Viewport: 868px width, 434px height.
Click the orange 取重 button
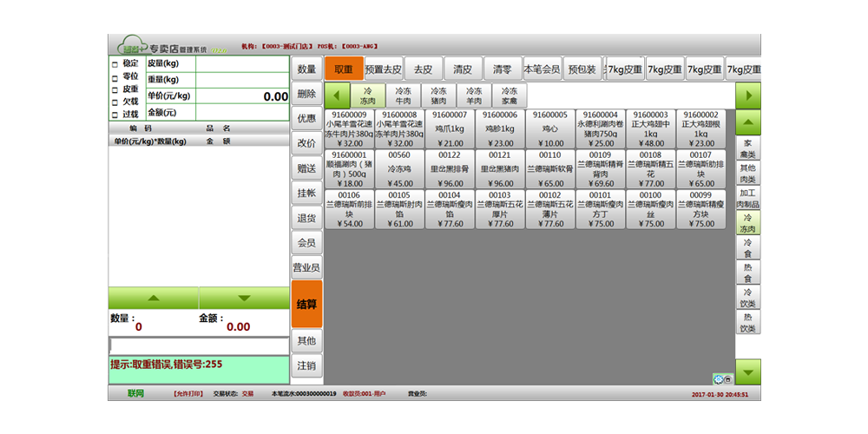coord(344,69)
